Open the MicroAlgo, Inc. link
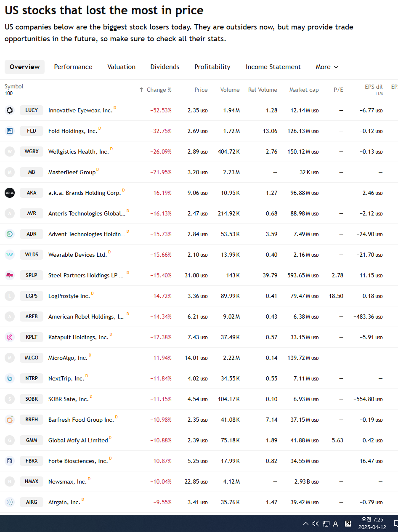 click(68, 358)
